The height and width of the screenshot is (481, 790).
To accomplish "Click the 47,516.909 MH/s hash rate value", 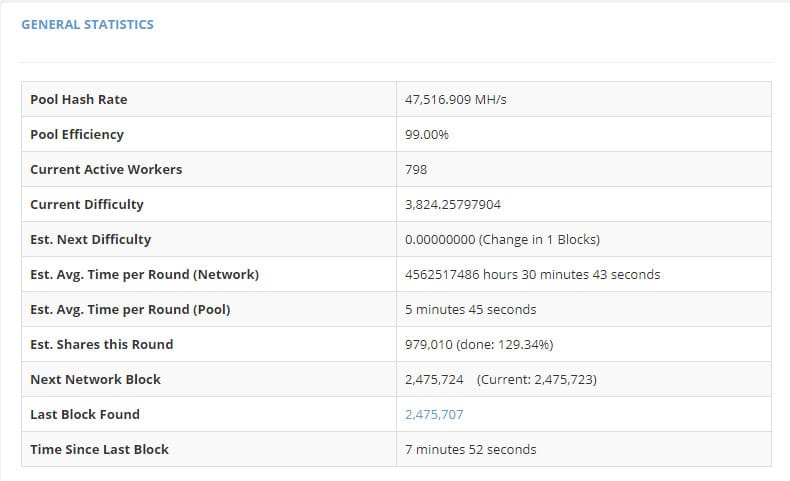I will pos(456,99).
